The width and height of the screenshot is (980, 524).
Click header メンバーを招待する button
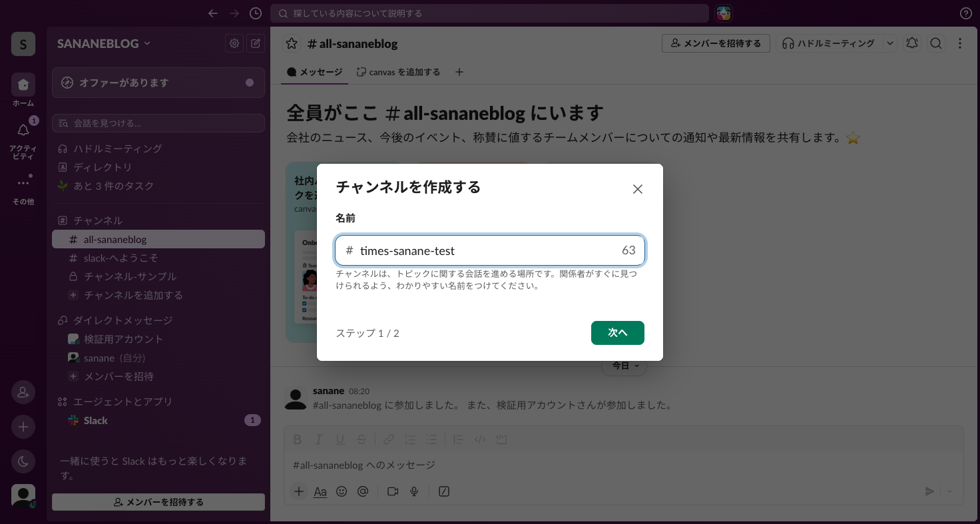[x=716, y=43]
